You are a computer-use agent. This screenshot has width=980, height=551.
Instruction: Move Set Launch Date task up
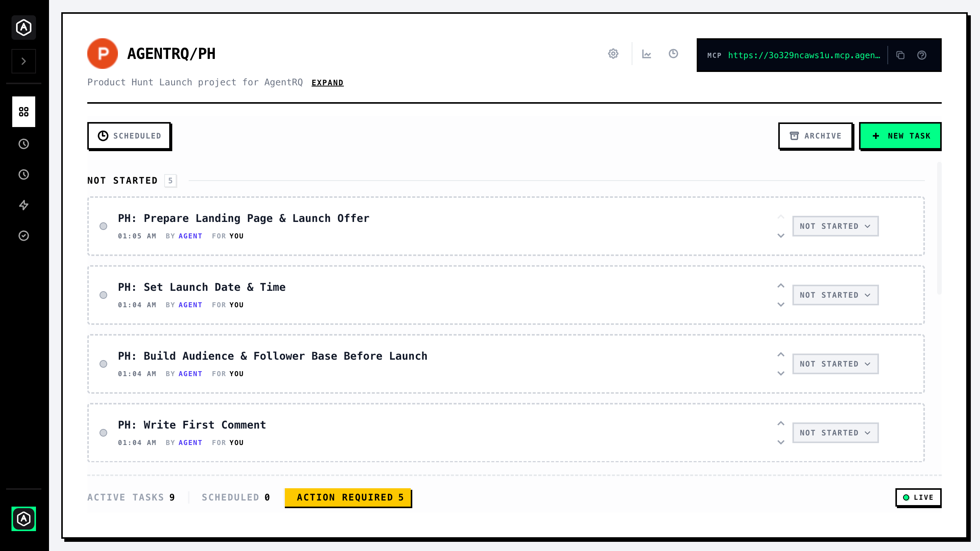click(x=781, y=286)
